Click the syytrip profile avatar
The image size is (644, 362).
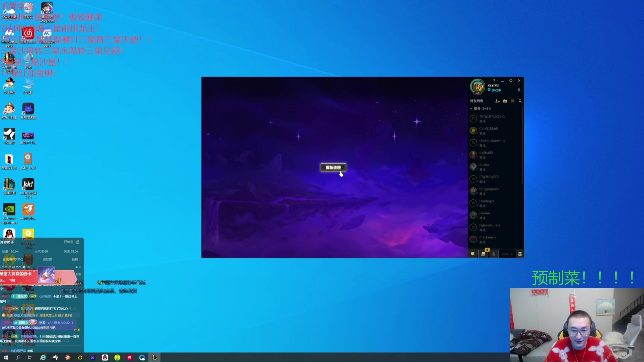point(477,87)
